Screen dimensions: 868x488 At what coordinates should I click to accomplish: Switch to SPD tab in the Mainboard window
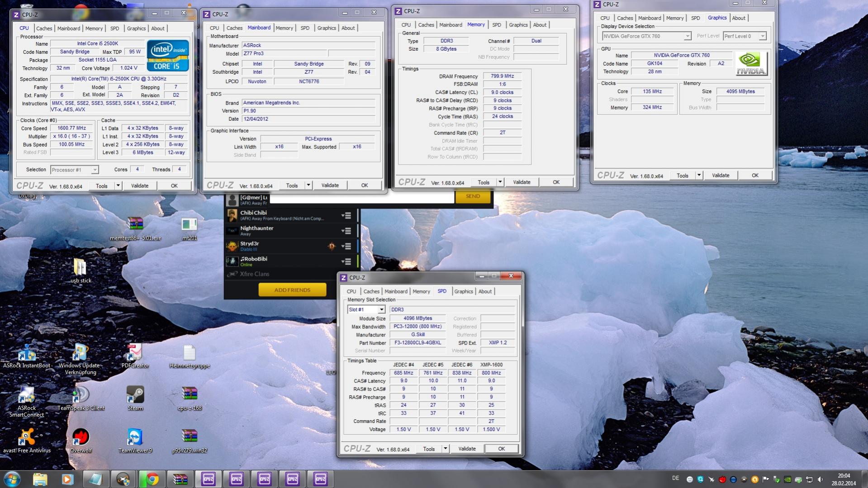tap(305, 28)
